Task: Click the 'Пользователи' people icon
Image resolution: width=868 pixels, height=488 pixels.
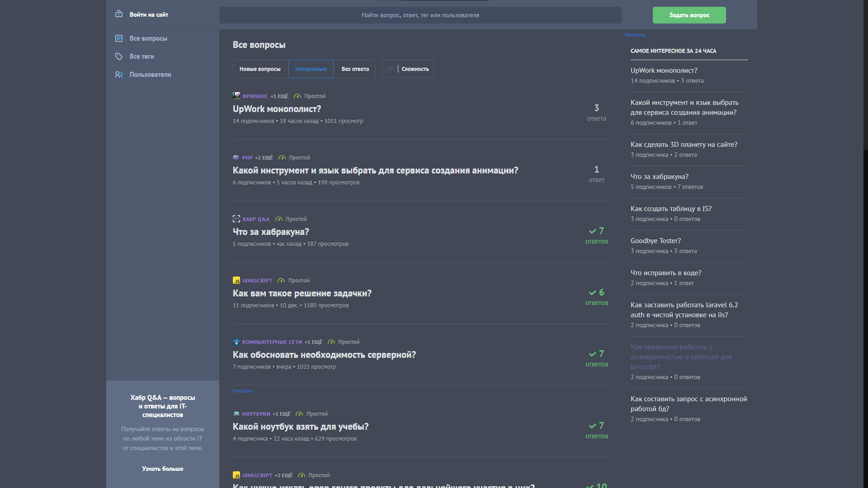Action: pyautogui.click(x=119, y=75)
